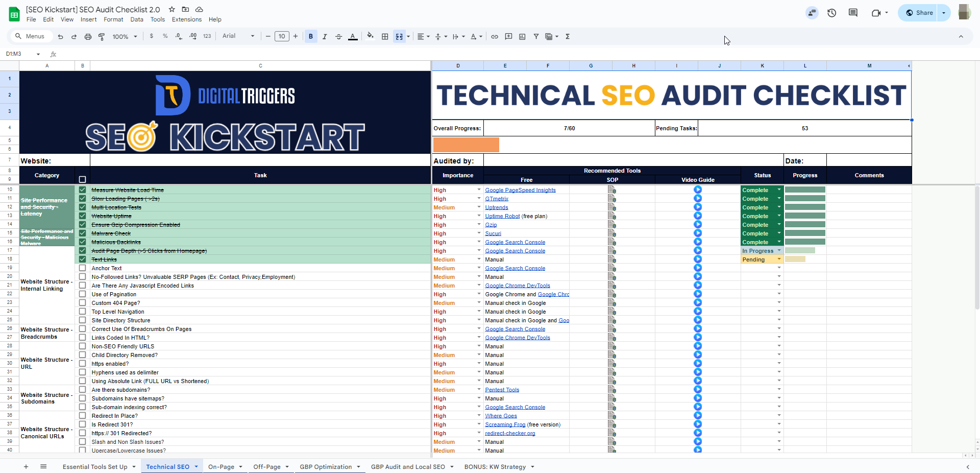The height and width of the screenshot is (473, 980).
Task: Switch to On-Page sheet tab
Action: click(221, 467)
